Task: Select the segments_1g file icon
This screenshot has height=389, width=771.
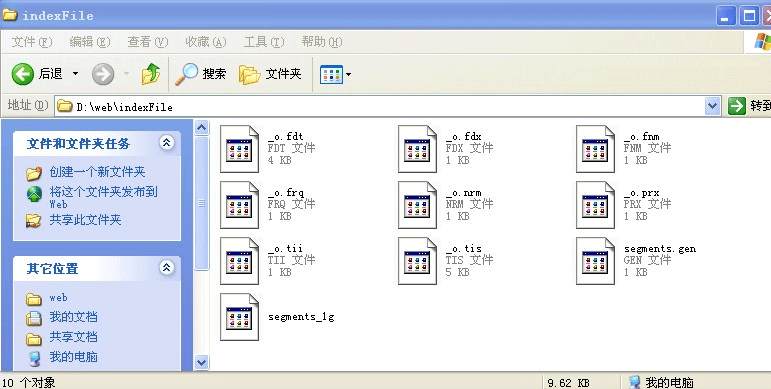Action: (x=239, y=317)
